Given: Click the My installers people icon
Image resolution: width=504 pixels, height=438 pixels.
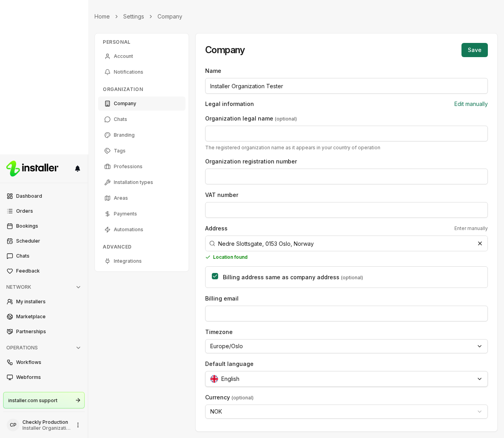Looking at the screenshot, I should coord(10,302).
